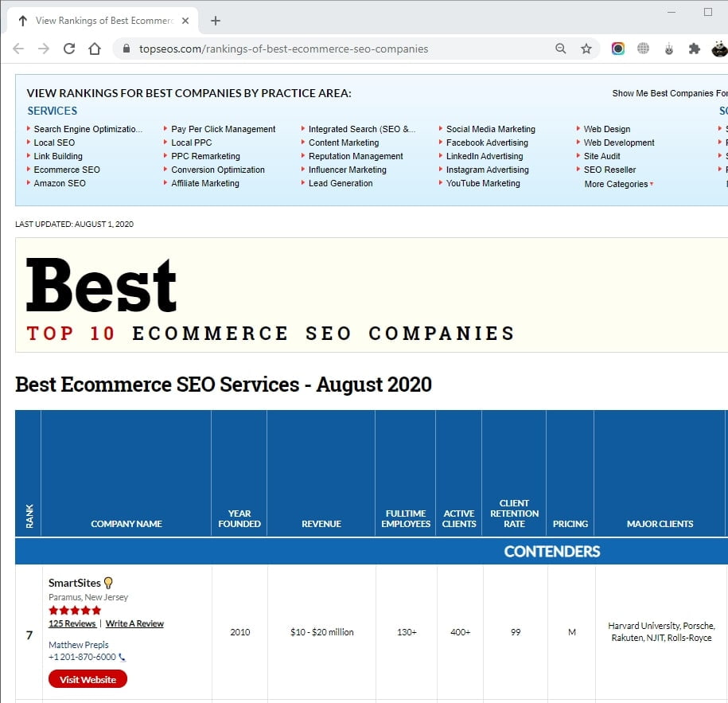Click the five-star rating for SmartSites
Viewport: 728px width, 703px height.
pyautogui.click(x=75, y=610)
